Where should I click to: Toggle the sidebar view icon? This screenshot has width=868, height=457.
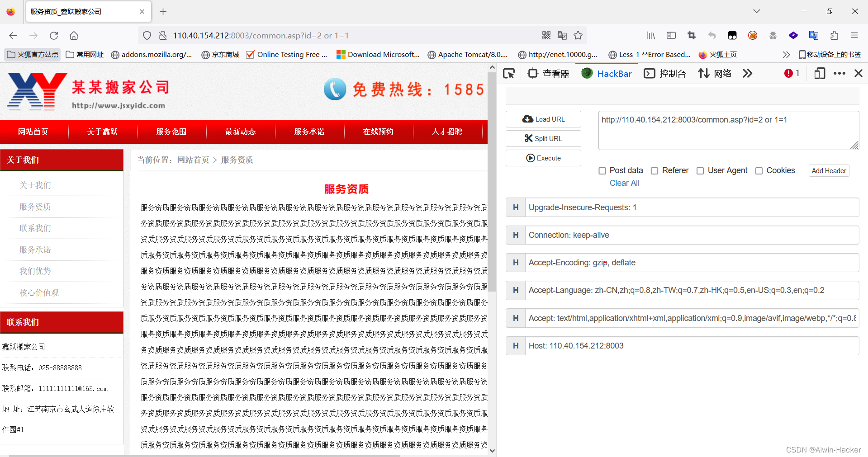(671, 35)
